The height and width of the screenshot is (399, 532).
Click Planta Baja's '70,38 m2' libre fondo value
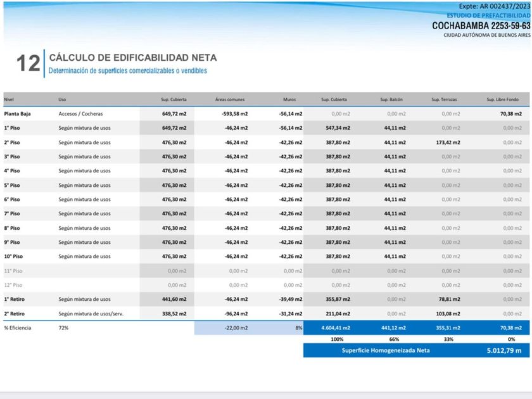[x=511, y=113]
